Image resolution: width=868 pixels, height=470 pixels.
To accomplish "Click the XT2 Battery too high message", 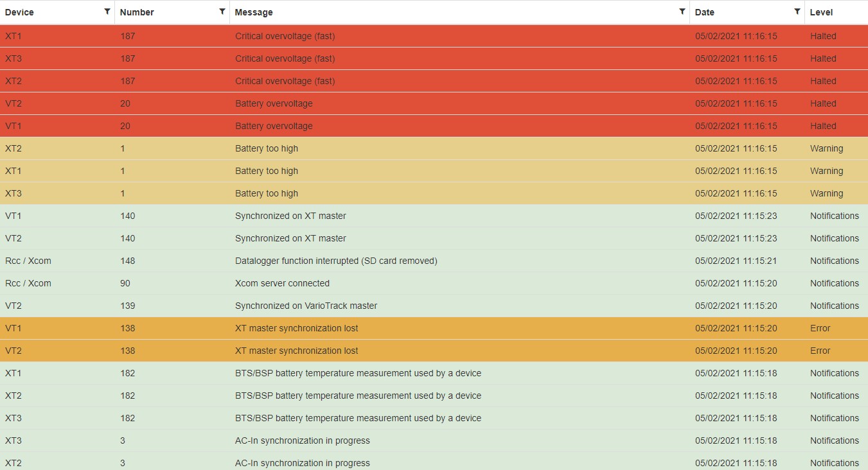I will tap(267, 148).
